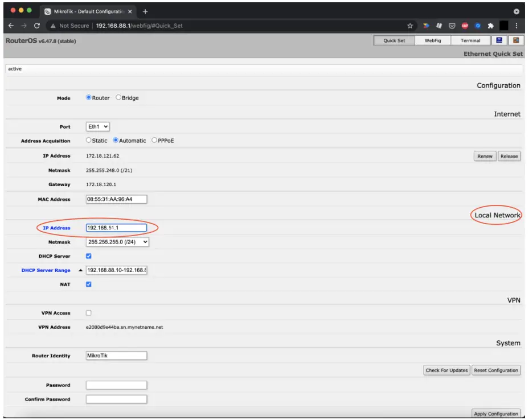Open the Adblock Plus extension icon
Image resolution: width=529 pixels, height=420 pixels.
click(465, 26)
